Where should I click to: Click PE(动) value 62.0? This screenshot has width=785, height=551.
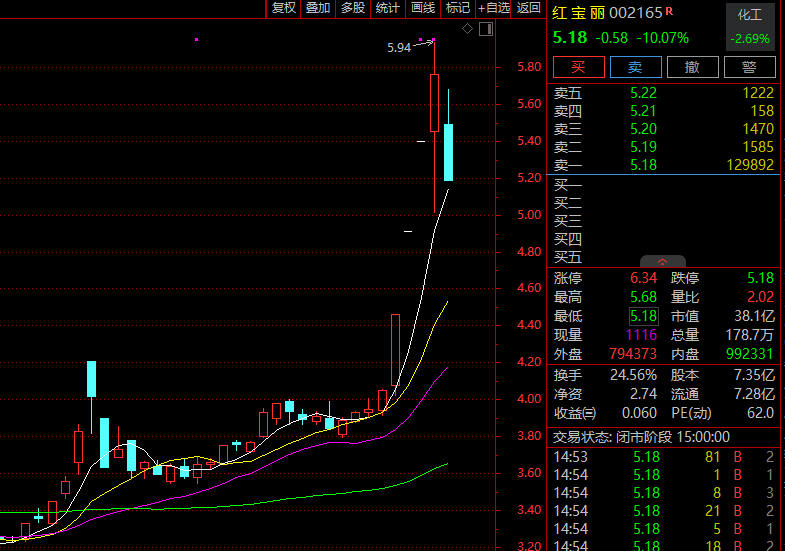click(x=760, y=413)
